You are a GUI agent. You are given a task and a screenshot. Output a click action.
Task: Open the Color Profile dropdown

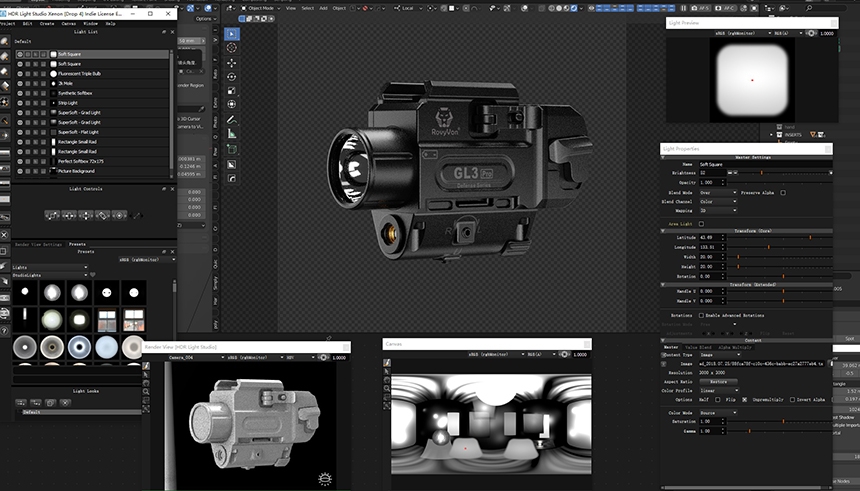point(719,391)
